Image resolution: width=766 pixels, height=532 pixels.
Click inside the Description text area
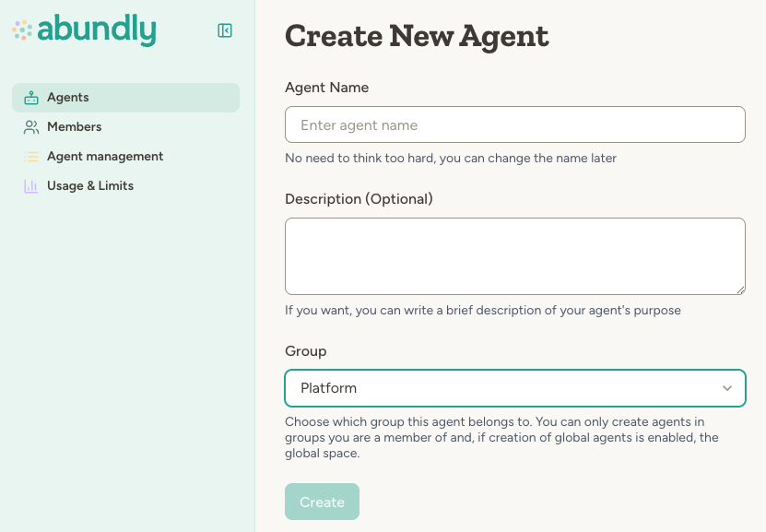coord(515,254)
